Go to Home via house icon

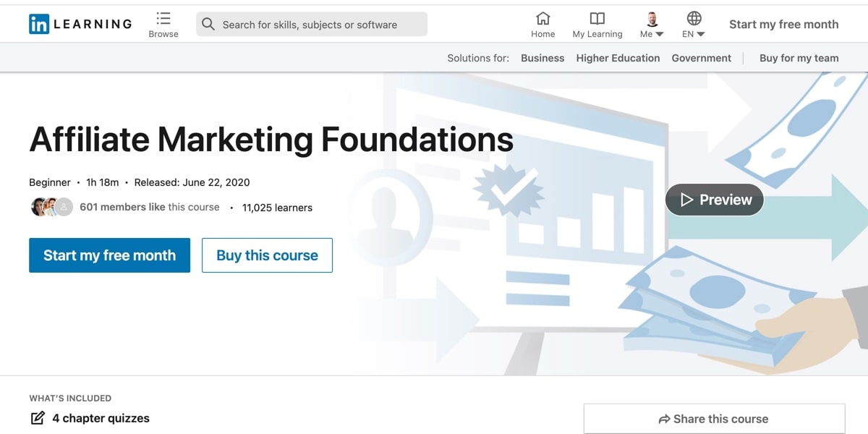[542, 18]
